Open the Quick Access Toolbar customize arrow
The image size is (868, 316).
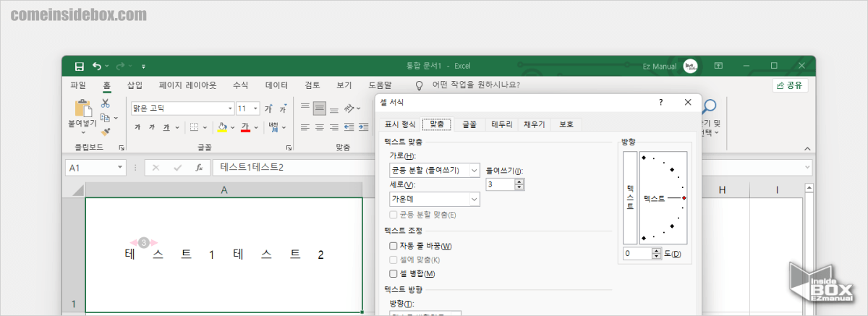[x=143, y=67]
